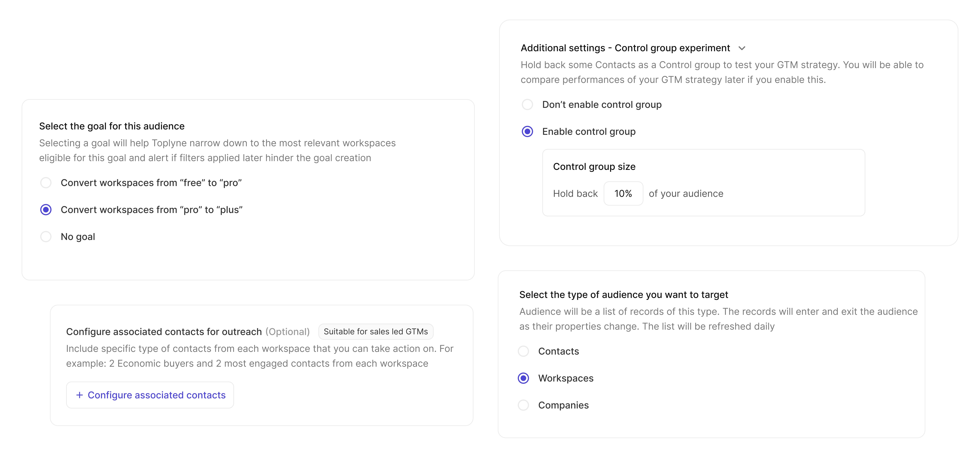Click "Select the goal for this audience" heading
The image size is (980, 455).
pyautogui.click(x=112, y=126)
